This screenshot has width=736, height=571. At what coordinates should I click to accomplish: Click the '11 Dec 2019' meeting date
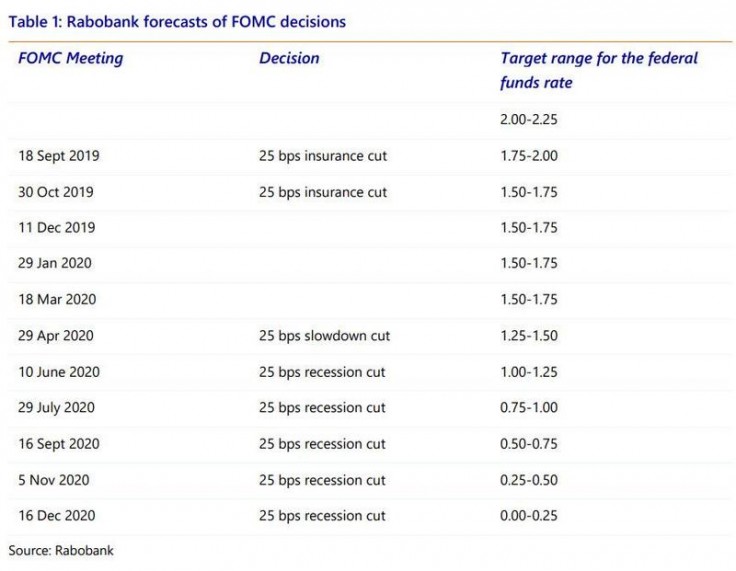(57, 228)
